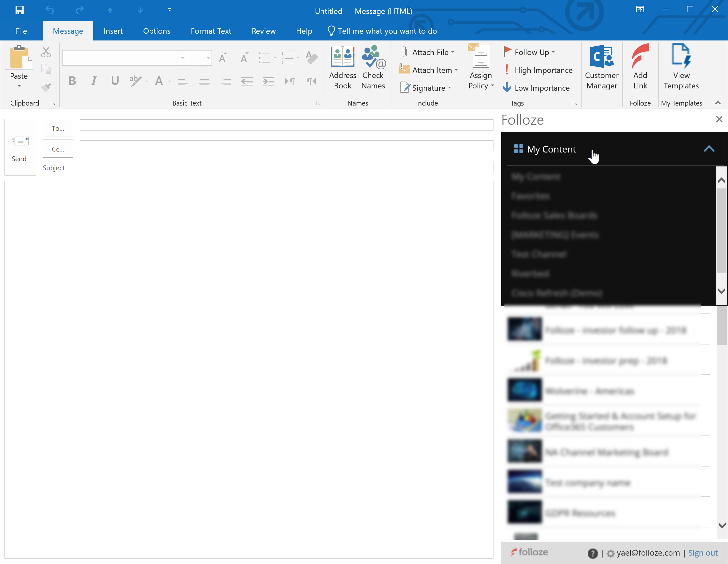
Task: Toggle underline formatting
Action: [115, 81]
